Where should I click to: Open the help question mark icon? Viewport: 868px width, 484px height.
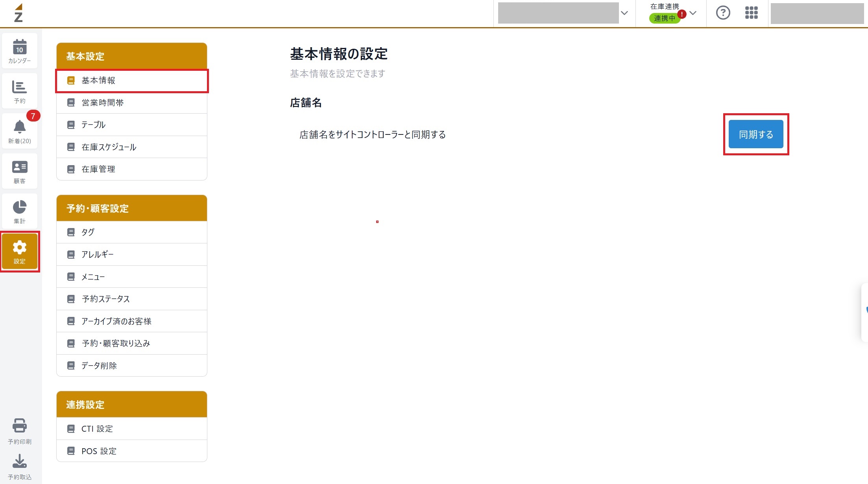coord(723,13)
